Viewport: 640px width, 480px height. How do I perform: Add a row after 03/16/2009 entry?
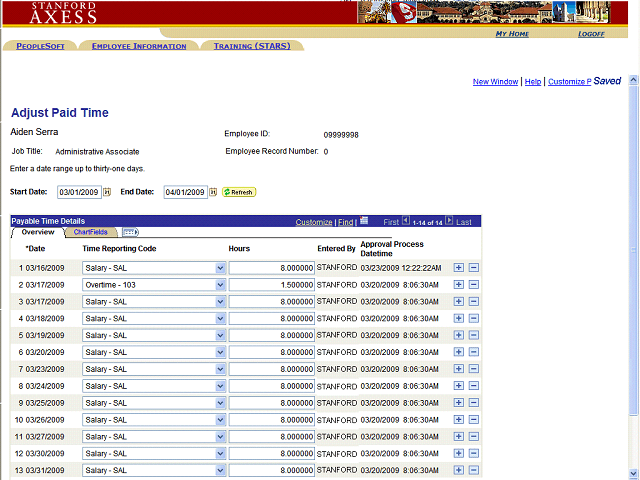(x=459, y=268)
